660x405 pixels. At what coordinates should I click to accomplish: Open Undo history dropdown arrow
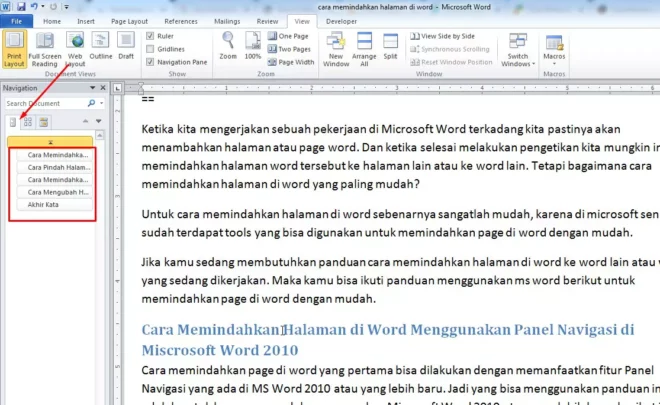[x=43, y=7]
